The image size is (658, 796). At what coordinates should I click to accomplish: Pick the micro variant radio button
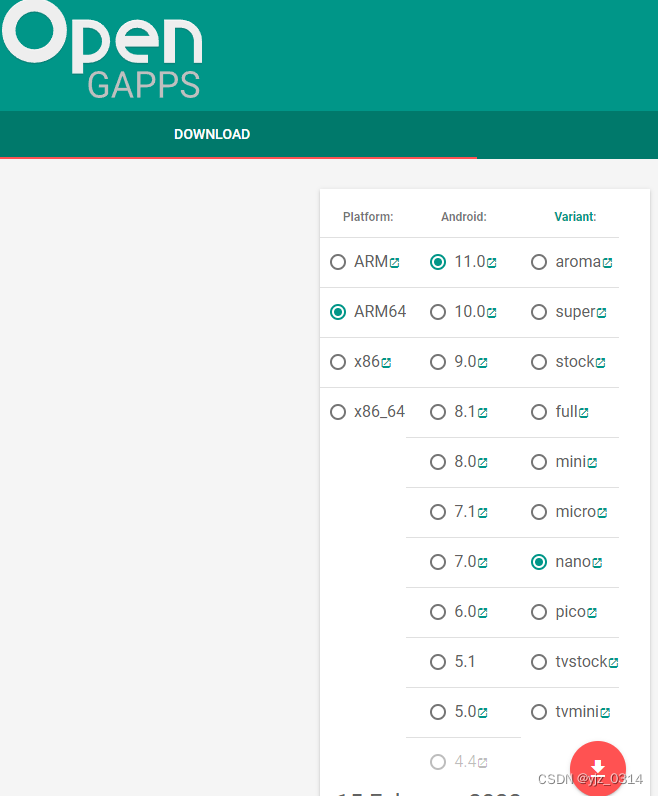pyautogui.click(x=539, y=512)
